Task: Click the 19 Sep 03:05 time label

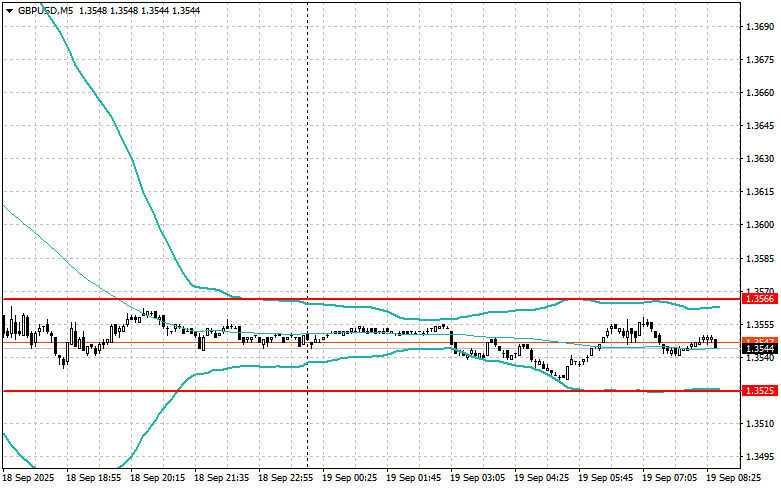Action: point(477,478)
